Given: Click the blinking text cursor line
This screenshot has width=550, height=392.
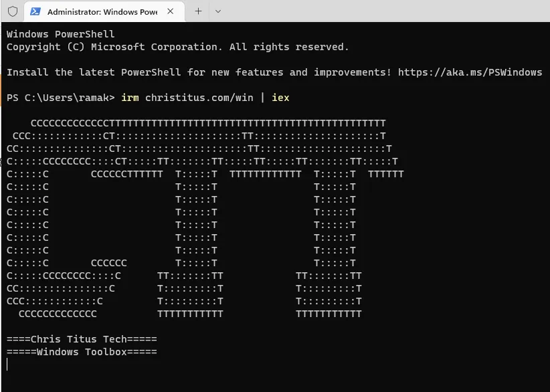Looking at the screenshot, I should pos(7,365).
